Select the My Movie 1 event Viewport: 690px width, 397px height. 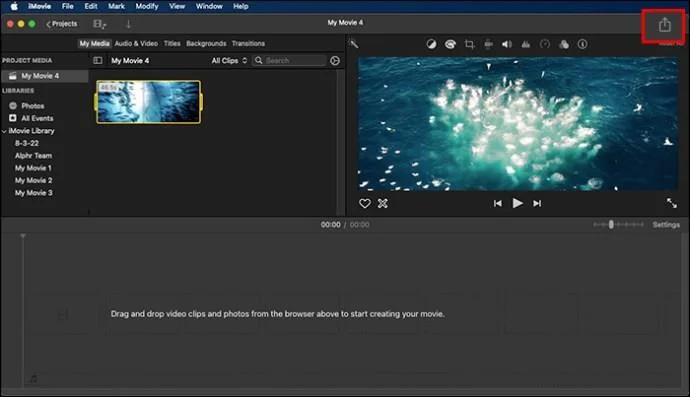[33, 168]
